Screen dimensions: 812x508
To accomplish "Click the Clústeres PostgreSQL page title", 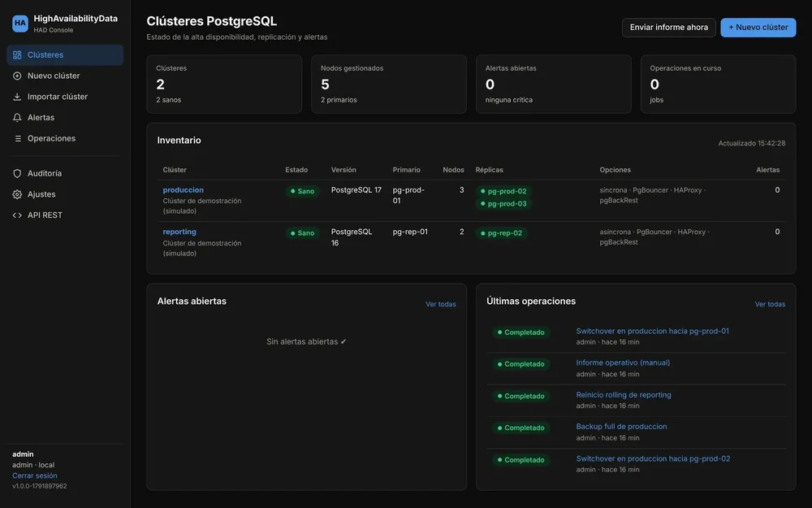I will (212, 21).
